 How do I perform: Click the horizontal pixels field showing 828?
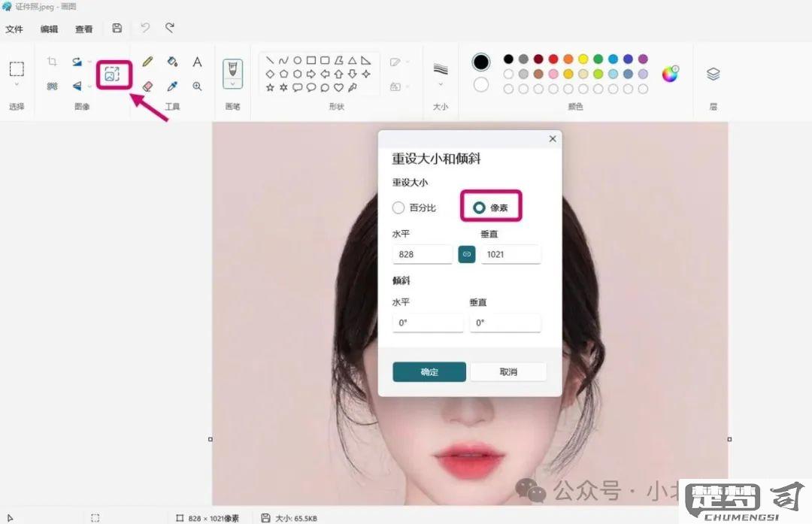pyautogui.click(x=423, y=254)
